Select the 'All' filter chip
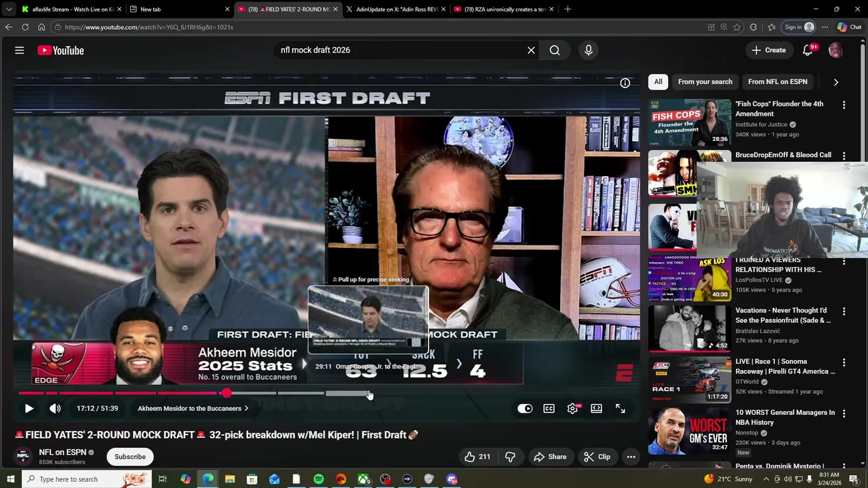The height and width of the screenshot is (488, 868). point(658,82)
